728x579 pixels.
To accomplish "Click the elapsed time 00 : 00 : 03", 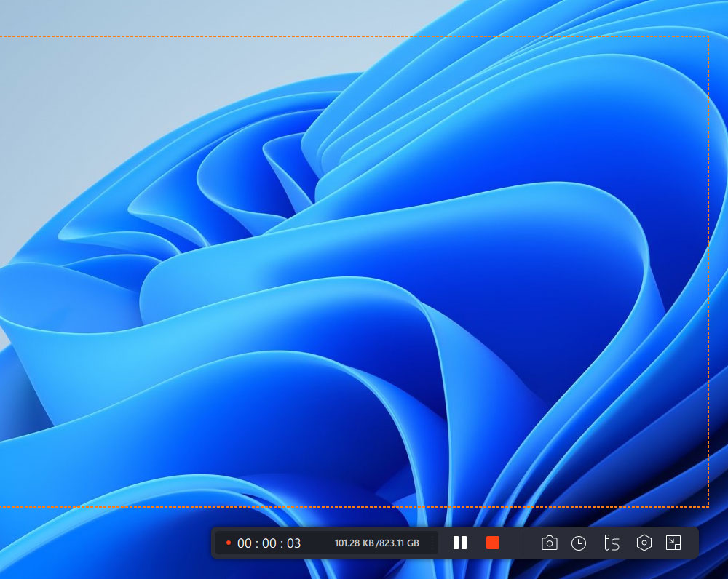I will click(269, 543).
